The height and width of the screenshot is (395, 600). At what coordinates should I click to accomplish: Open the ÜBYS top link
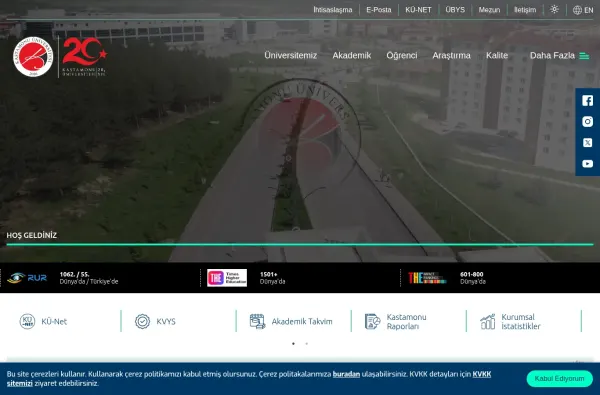tap(455, 10)
